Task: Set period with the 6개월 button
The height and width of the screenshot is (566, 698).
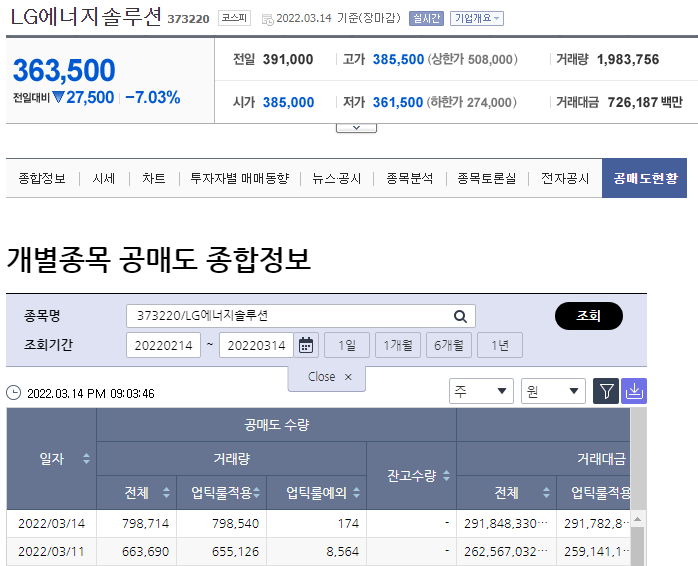Action: tap(449, 345)
